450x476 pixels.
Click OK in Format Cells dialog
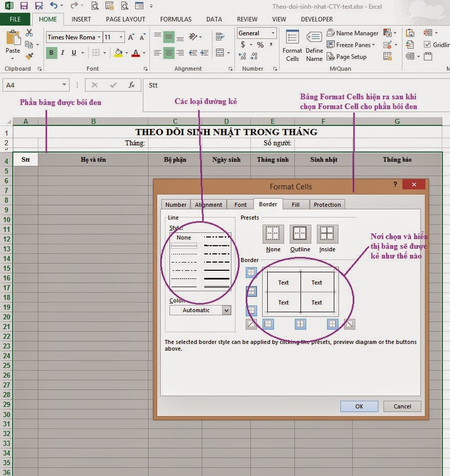click(x=359, y=406)
